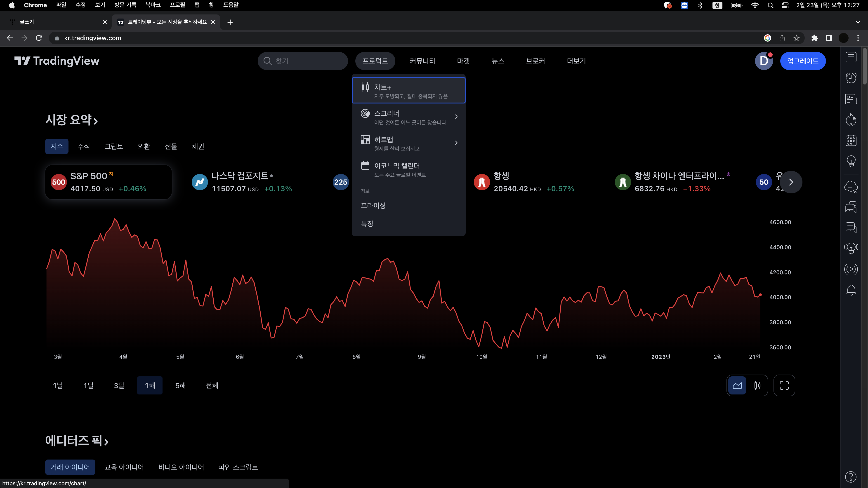Expand the 스크리너 submenu arrow
The width and height of the screenshot is (868, 488).
[x=456, y=117]
